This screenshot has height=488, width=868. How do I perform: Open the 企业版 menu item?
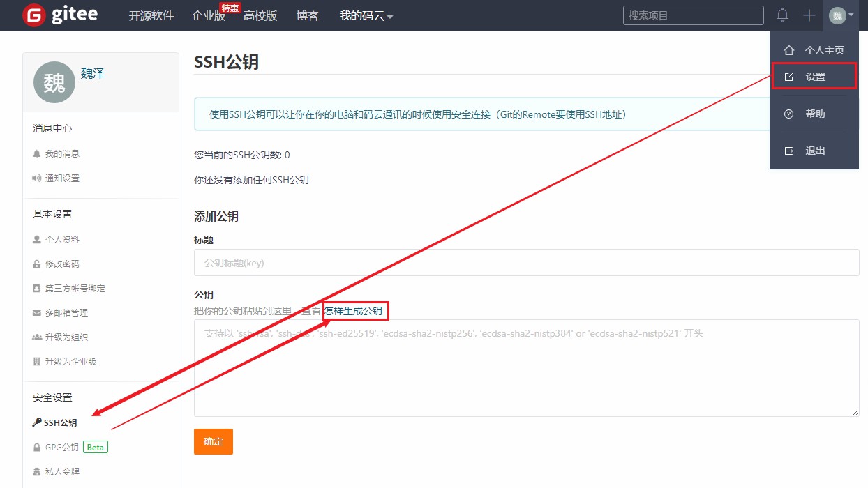(x=209, y=15)
